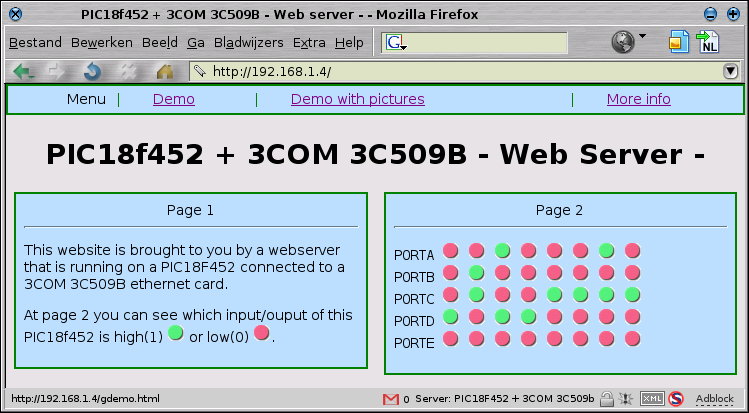This screenshot has width=749, height=413.
Task: Click last PORTE red indicator
Action: (x=632, y=339)
